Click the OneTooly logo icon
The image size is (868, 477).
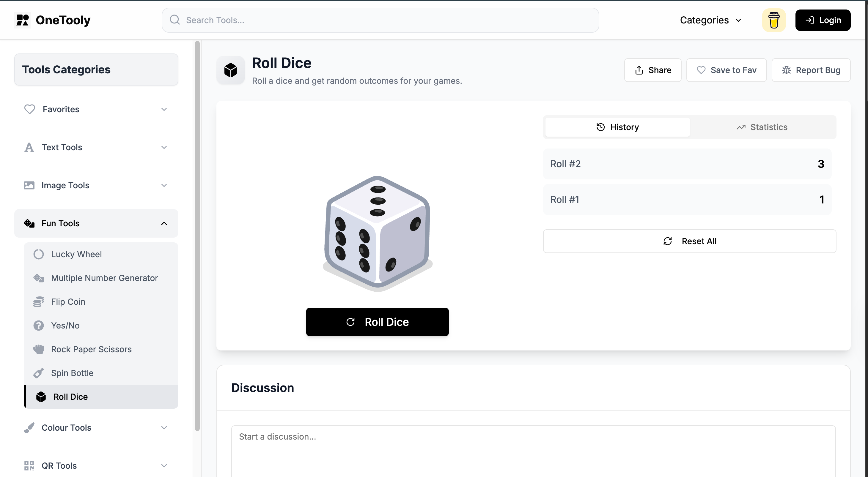23,20
